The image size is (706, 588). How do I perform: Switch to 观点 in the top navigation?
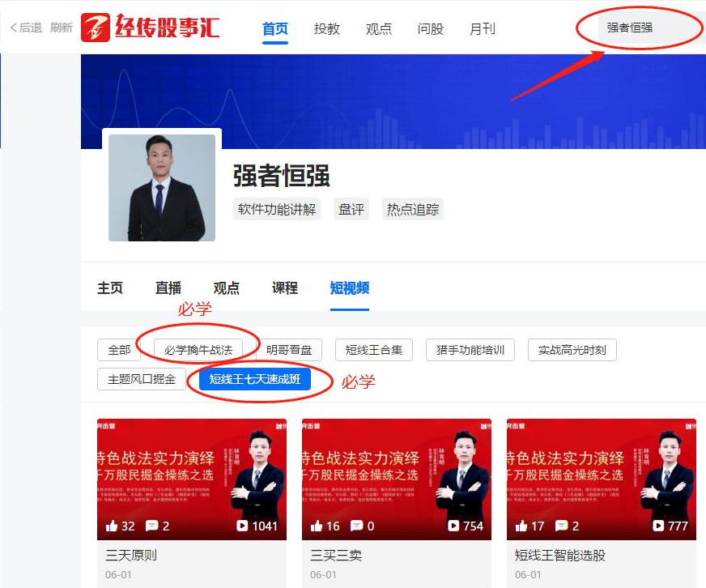[379, 29]
